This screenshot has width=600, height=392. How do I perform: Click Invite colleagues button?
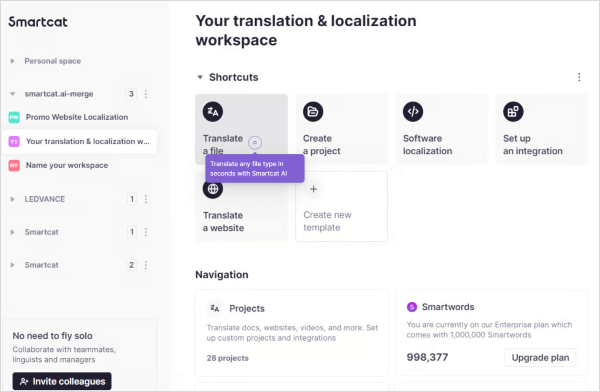point(62,381)
